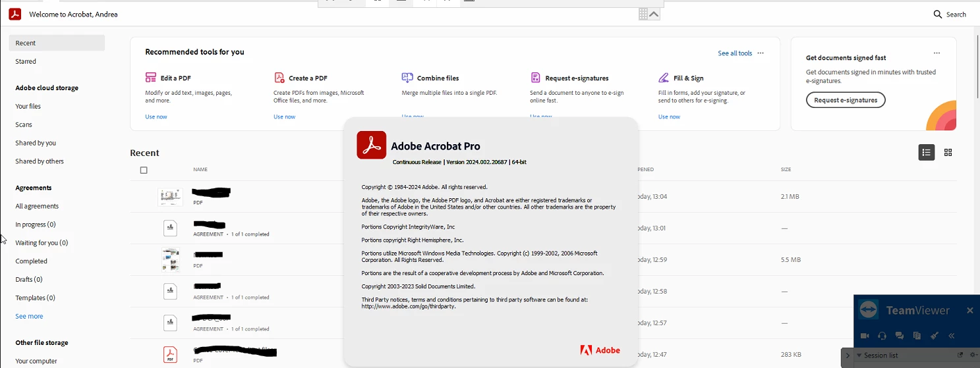Click Use now under Edit a PDF

[156, 117]
